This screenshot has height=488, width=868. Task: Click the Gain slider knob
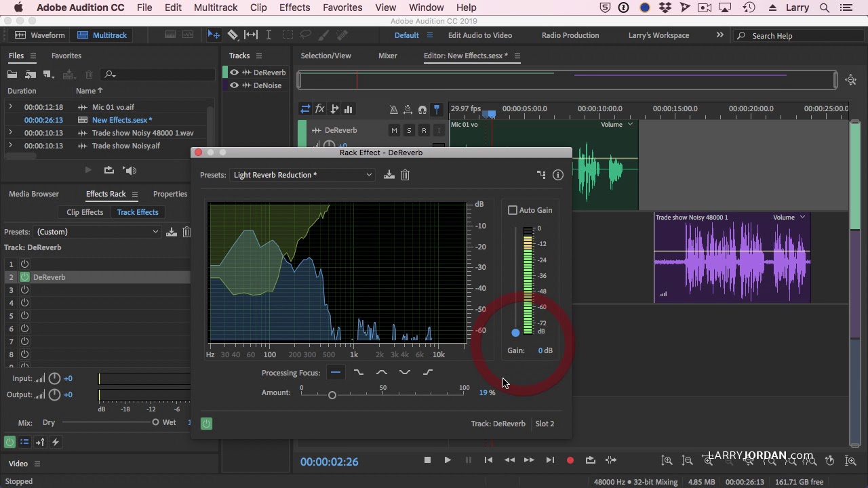click(x=515, y=333)
